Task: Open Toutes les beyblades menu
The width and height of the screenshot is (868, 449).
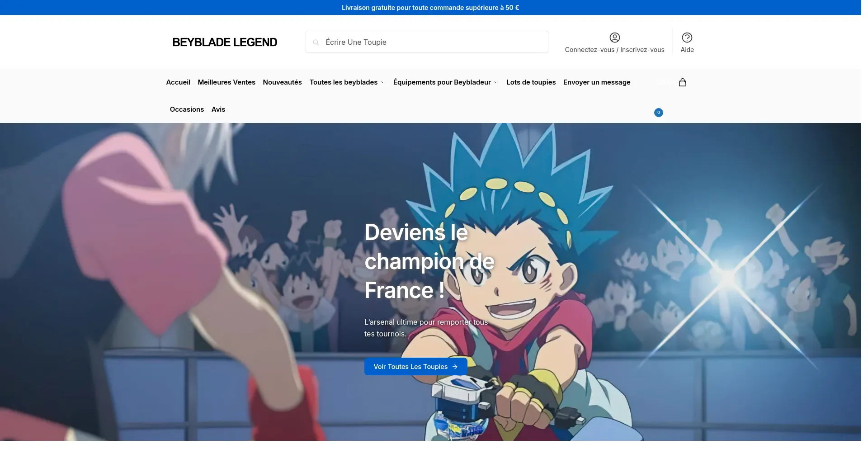Action: tap(344, 82)
